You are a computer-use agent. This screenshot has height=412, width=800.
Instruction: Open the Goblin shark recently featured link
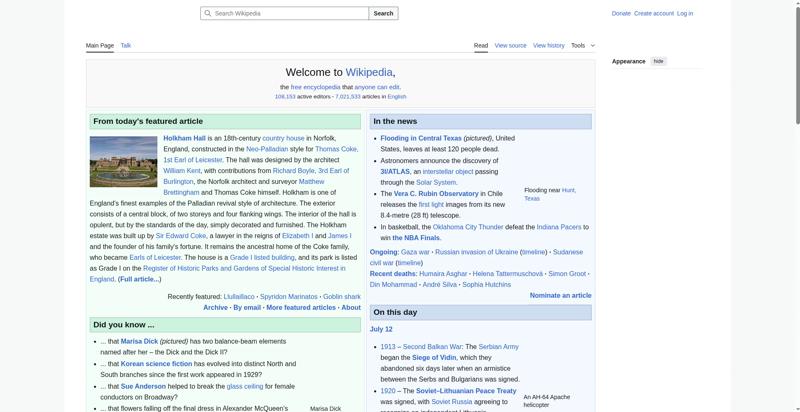coord(342,297)
